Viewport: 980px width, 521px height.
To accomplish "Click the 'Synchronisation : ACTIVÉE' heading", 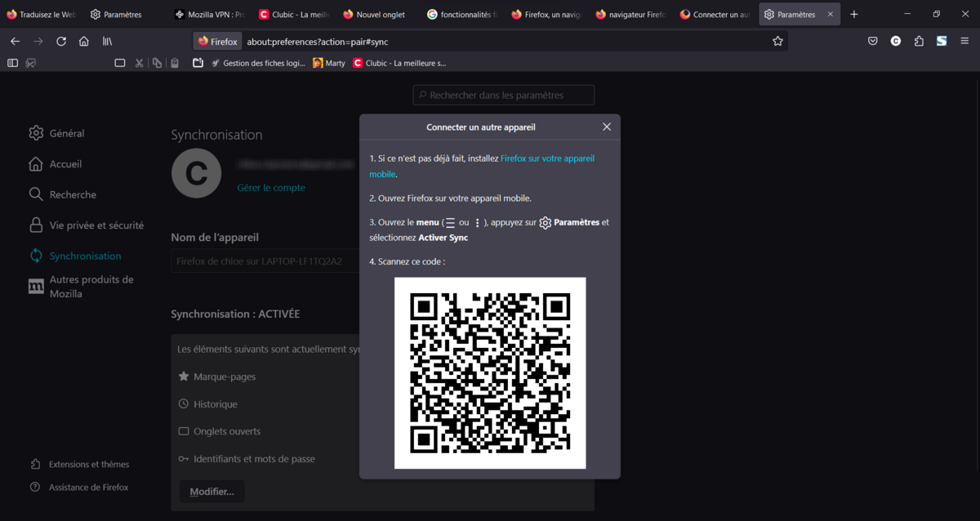I will [x=235, y=314].
